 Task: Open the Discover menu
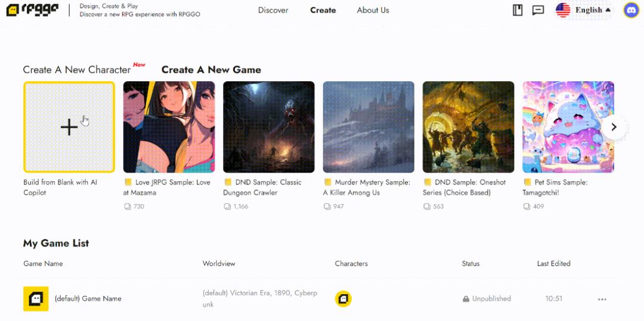273,10
